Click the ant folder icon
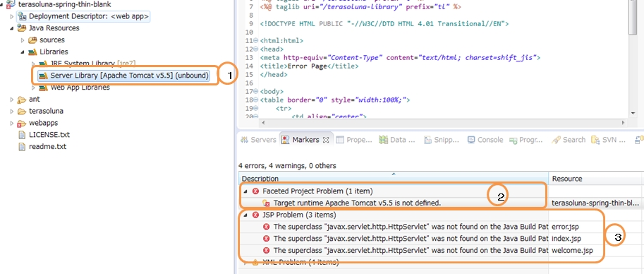 (x=22, y=100)
